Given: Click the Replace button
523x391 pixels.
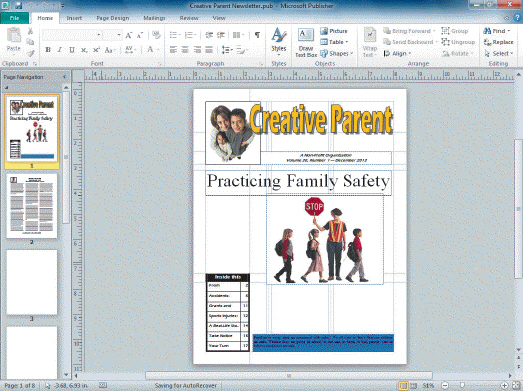Looking at the screenshot, I should point(498,42).
